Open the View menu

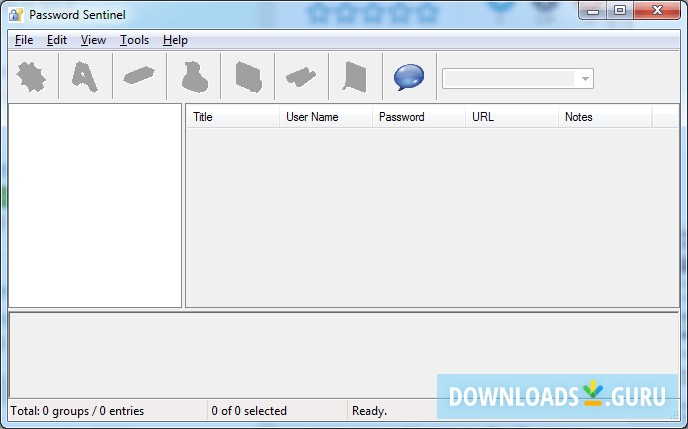pyautogui.click(x=93, y=40)
